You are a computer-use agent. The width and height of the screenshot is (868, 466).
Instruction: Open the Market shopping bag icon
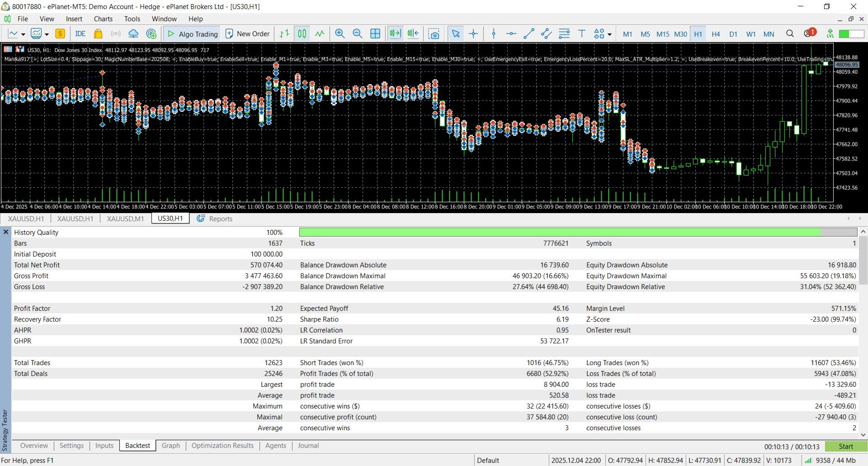click(98, 34)
